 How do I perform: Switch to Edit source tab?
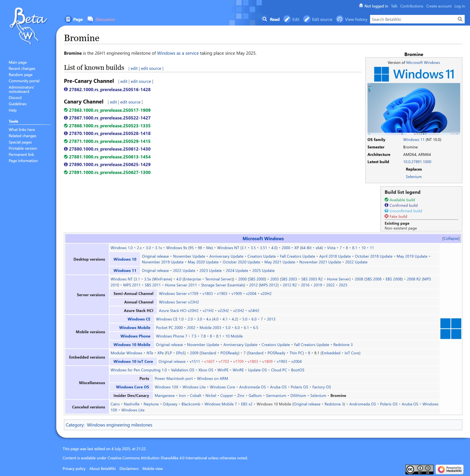tap(322, 20)
